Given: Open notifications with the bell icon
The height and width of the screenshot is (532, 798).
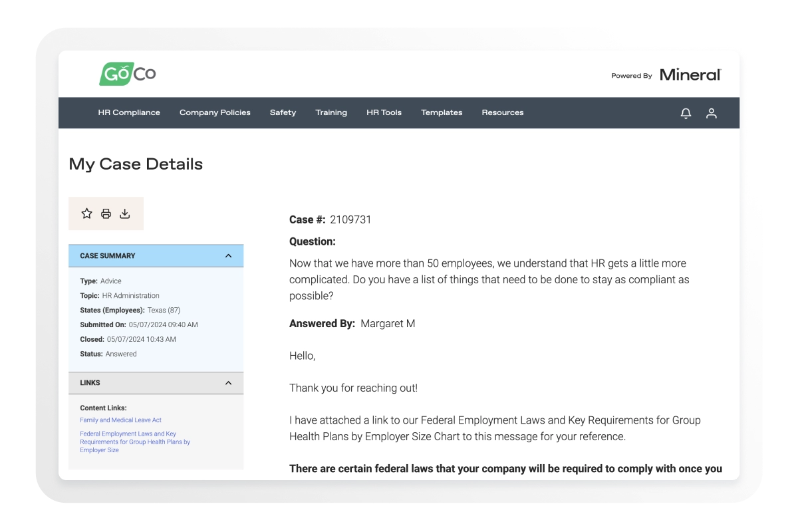Looking at the screenshot, I should click(685, 113).
